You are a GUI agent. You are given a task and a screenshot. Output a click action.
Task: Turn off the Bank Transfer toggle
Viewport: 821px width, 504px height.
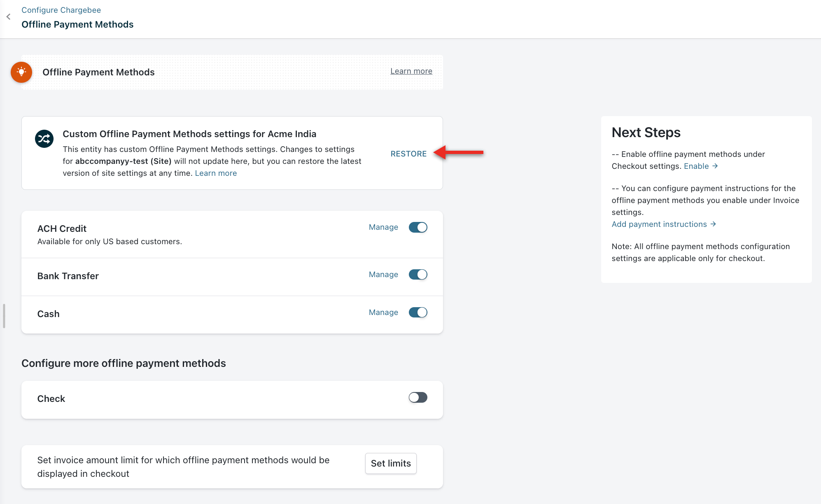(418, 275)
